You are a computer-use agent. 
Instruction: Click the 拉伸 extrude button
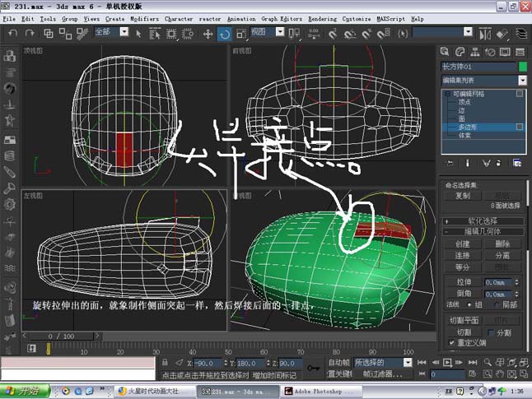pos(463,282)
